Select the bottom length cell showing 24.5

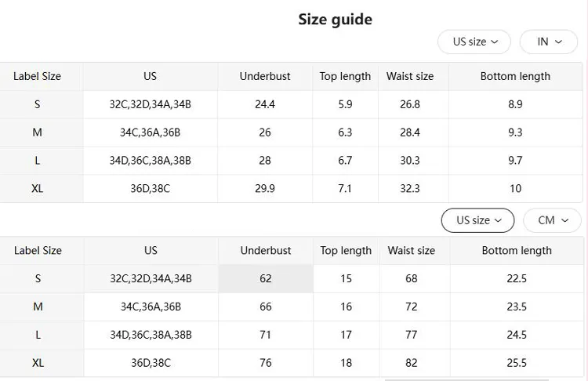pos(517,335)
